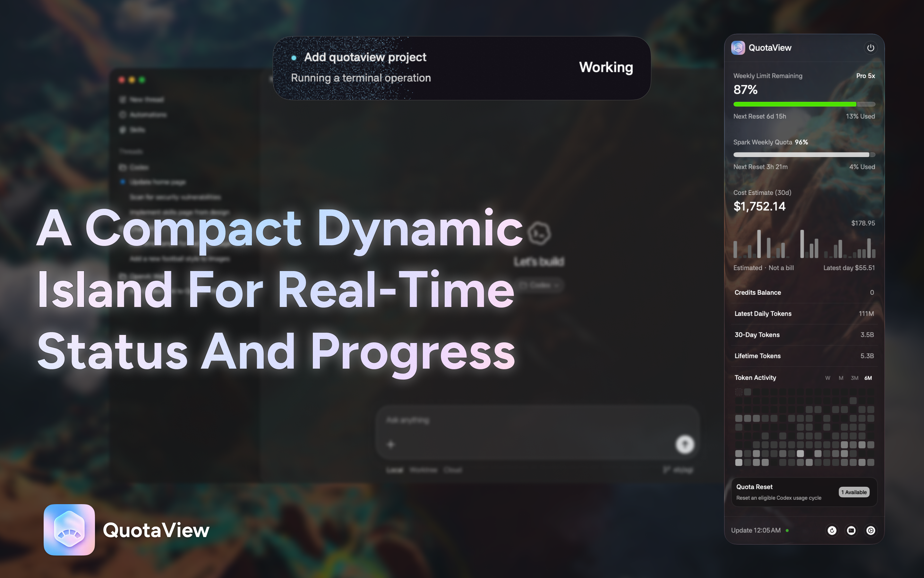Viewport: 924px width, 578px height.
Task: Select the 6M Token Activity range
Action: (868, 378)
